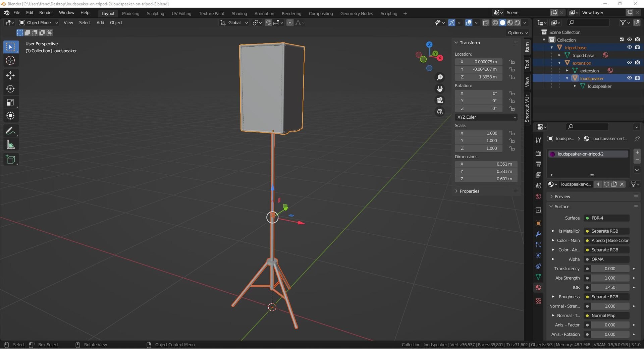
Task: Uncheck the Collection exclude checkbox
Action: coord(622,40)
